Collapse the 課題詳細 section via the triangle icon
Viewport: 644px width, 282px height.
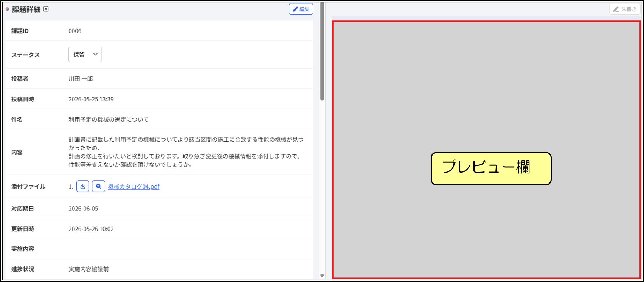46,9
